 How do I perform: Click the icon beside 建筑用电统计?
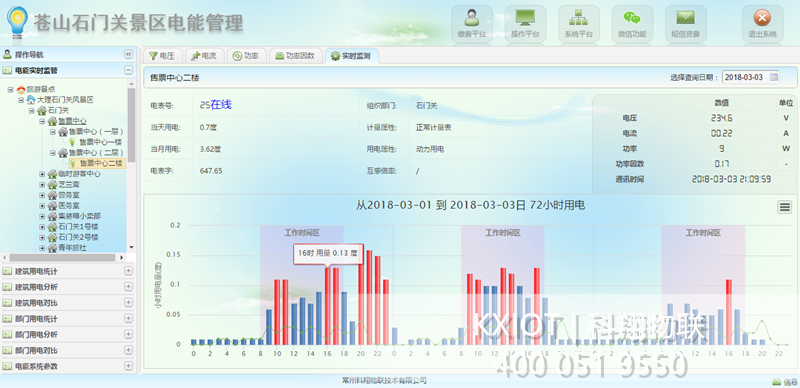[x=7, y=271]
